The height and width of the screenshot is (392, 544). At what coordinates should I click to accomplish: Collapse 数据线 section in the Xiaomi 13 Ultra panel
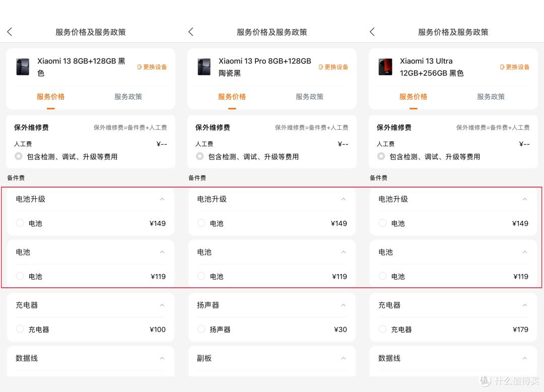click(x=524, y=358)
